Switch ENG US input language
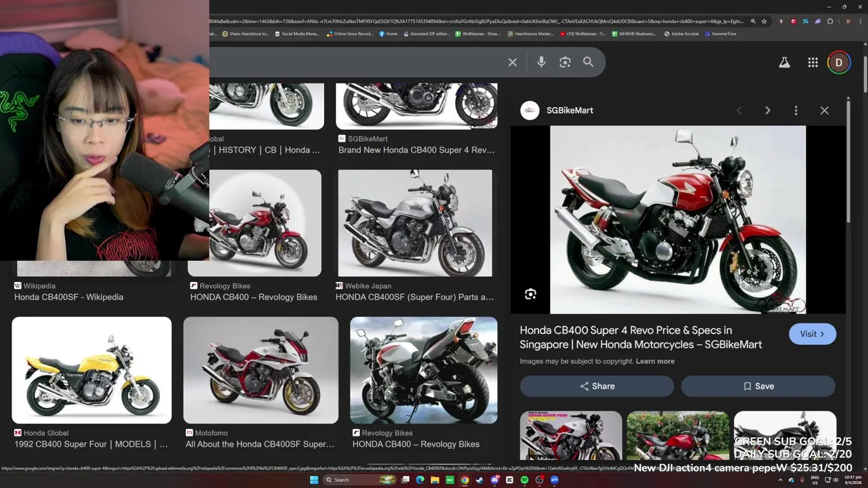This screenshot has height=488, width=868. 815,480
